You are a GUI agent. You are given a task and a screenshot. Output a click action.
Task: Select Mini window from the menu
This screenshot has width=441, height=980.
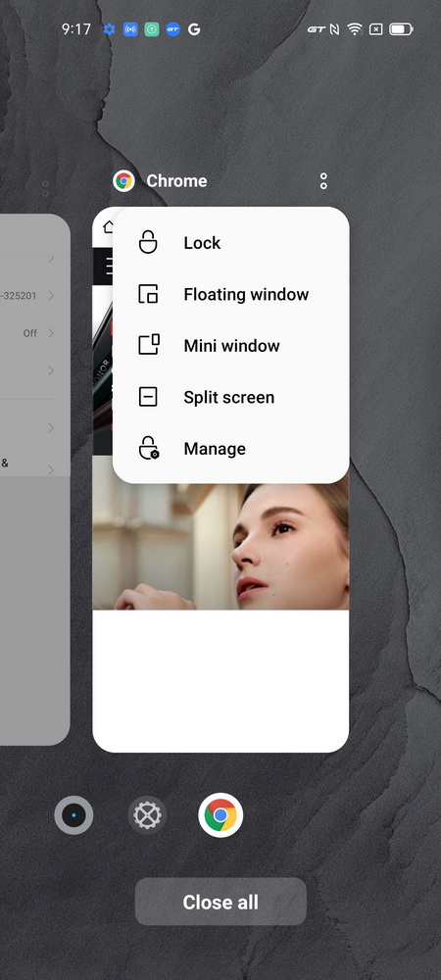click(x=230, y=346)
